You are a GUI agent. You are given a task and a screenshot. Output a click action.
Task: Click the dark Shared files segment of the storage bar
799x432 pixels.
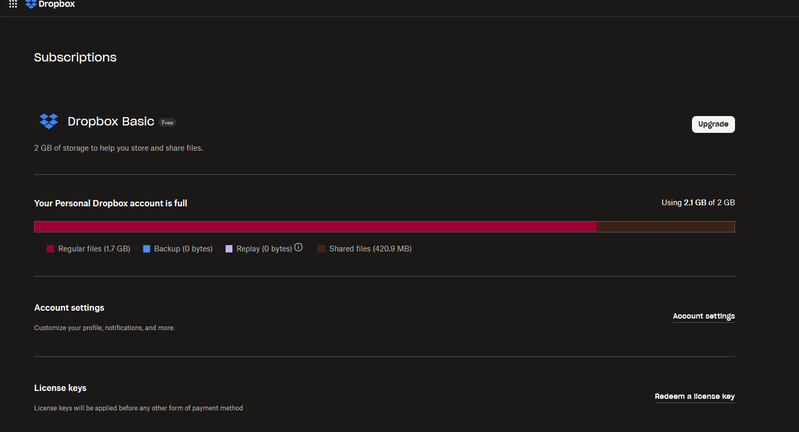pos(665,227)
